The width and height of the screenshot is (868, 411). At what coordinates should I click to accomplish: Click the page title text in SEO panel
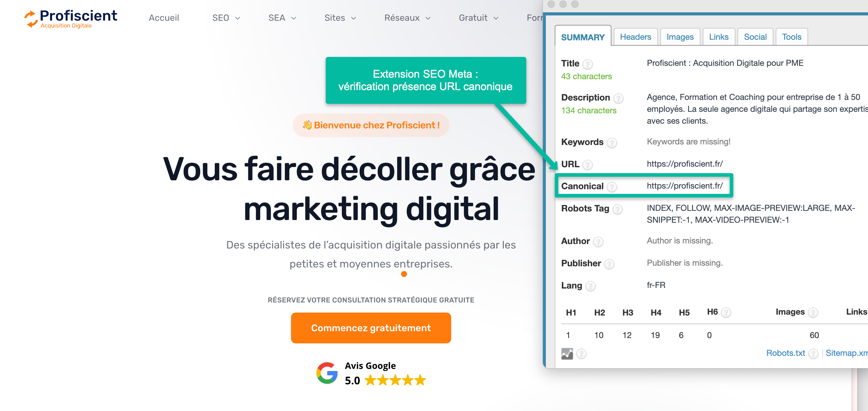(725, 63)
